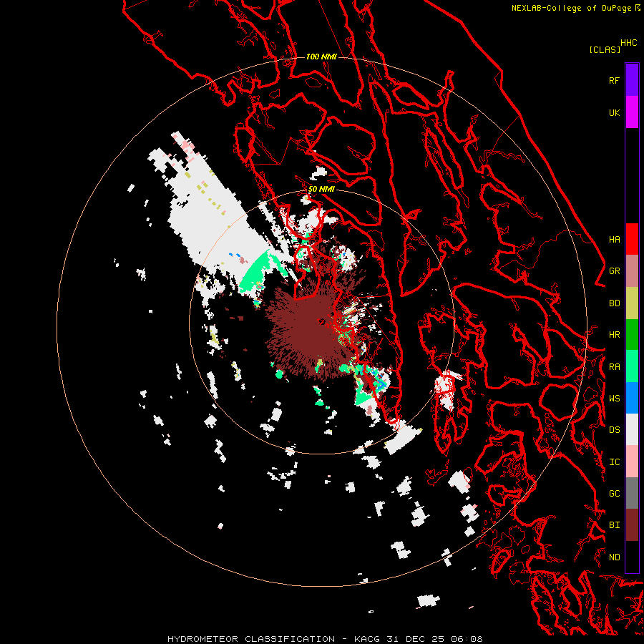Click the UK legend label

point(614,112)
